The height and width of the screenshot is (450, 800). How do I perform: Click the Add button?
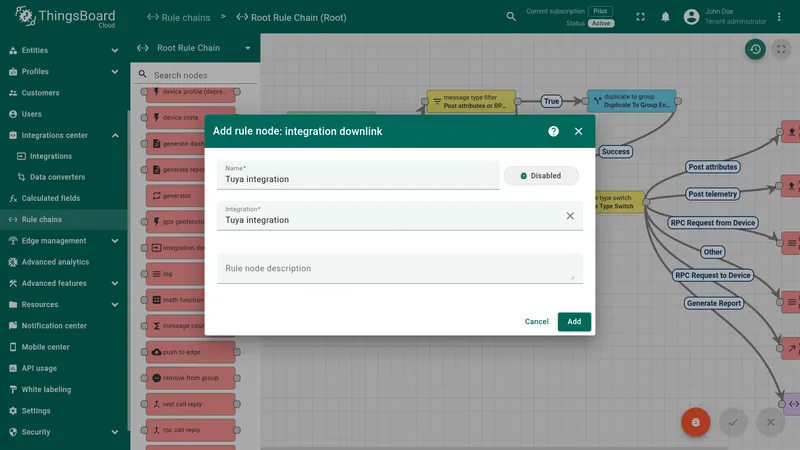(x=574, y=321)
